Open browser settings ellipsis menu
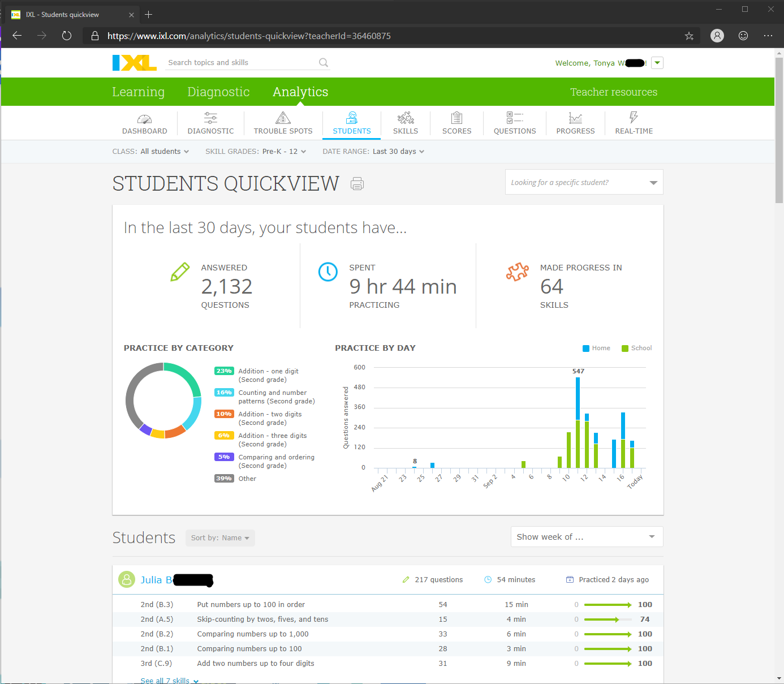Image resolution: width=784 pixels, height=684 pixels. coord(768,36)
